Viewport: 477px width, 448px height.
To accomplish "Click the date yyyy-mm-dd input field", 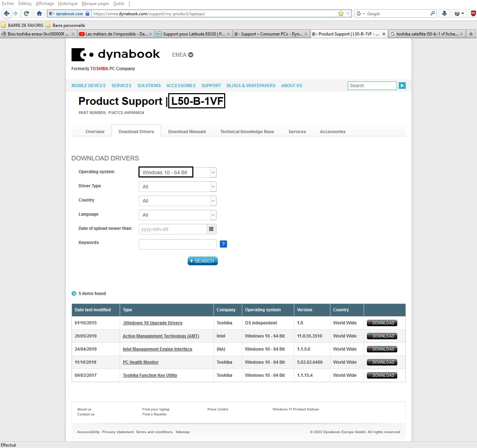I will [173, 229].
